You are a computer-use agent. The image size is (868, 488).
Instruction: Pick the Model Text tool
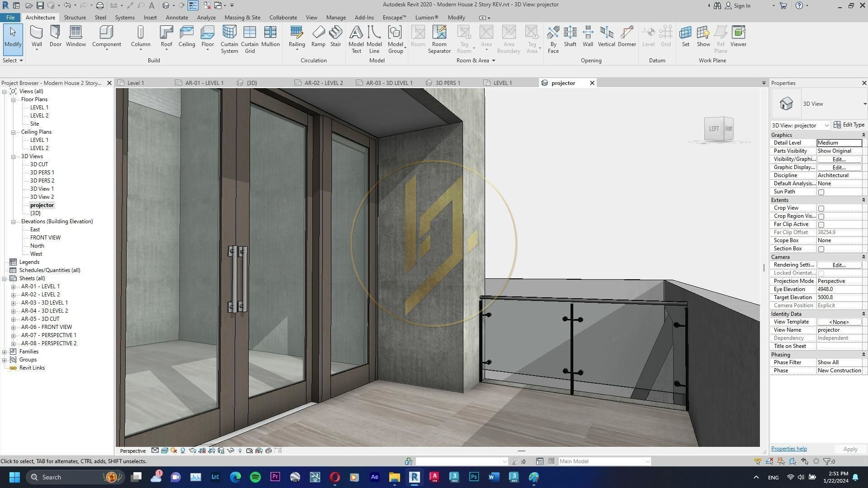click(356, 40)
